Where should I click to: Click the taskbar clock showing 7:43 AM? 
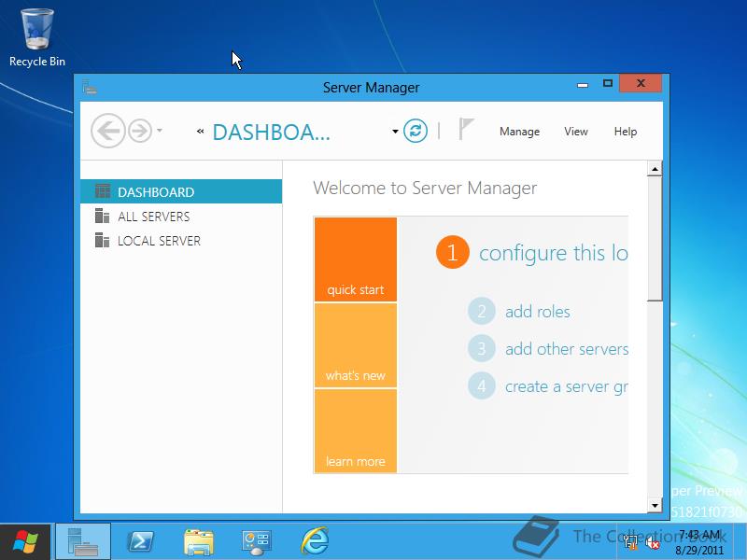(x=699, y=542)
